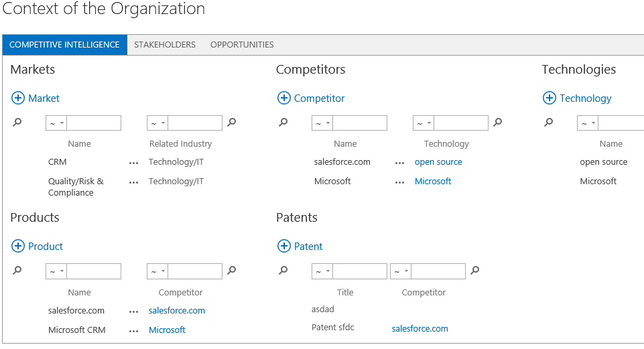Click the Product add link
Image resolution: width=644 pixels, height=349 pixels.
coord(46,246)
